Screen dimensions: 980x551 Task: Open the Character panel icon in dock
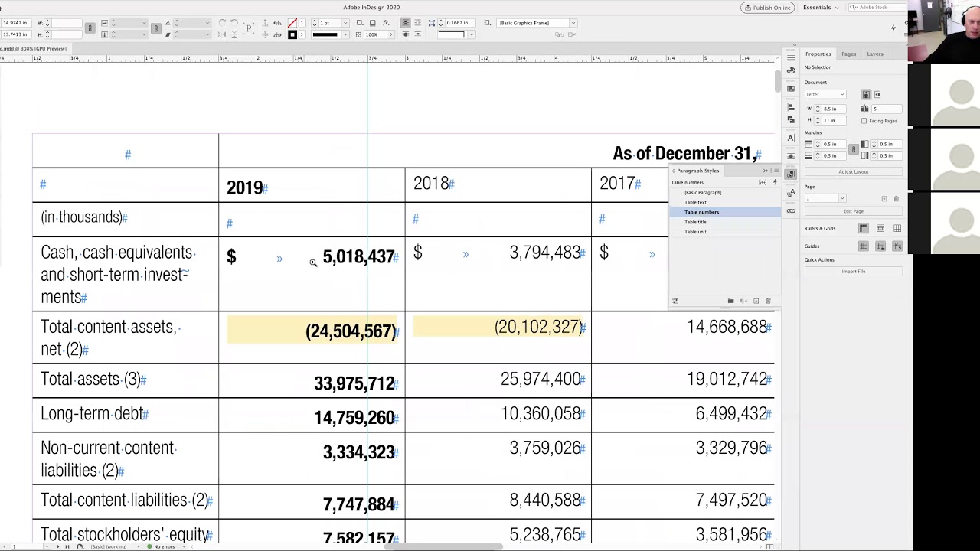791,138
